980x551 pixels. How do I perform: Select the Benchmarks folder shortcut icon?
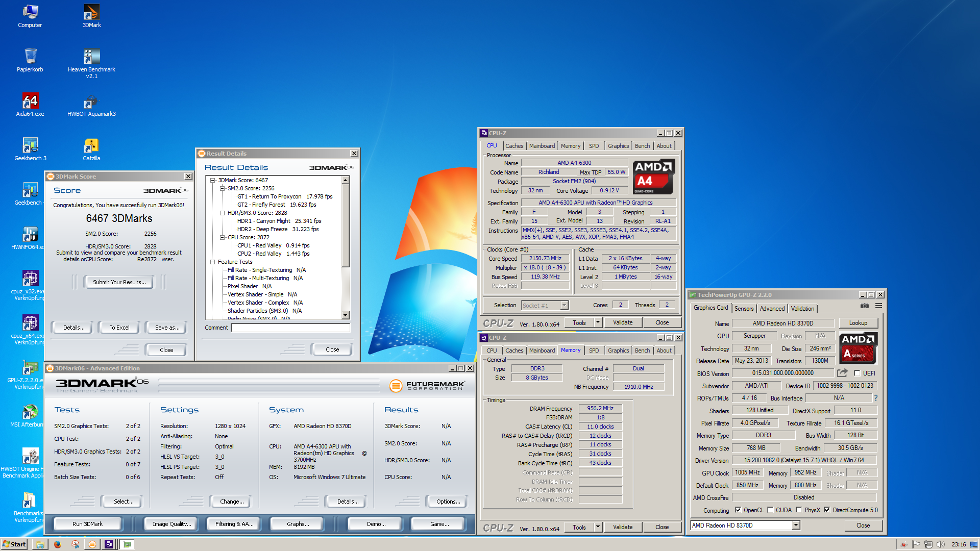[x=29, y=507]
